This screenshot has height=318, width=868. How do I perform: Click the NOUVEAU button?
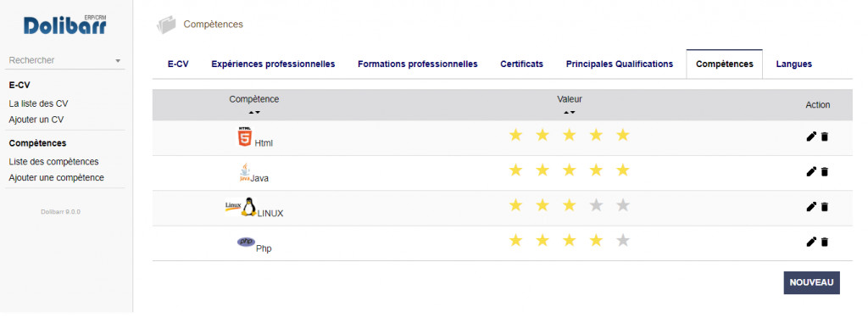[811, 282]
